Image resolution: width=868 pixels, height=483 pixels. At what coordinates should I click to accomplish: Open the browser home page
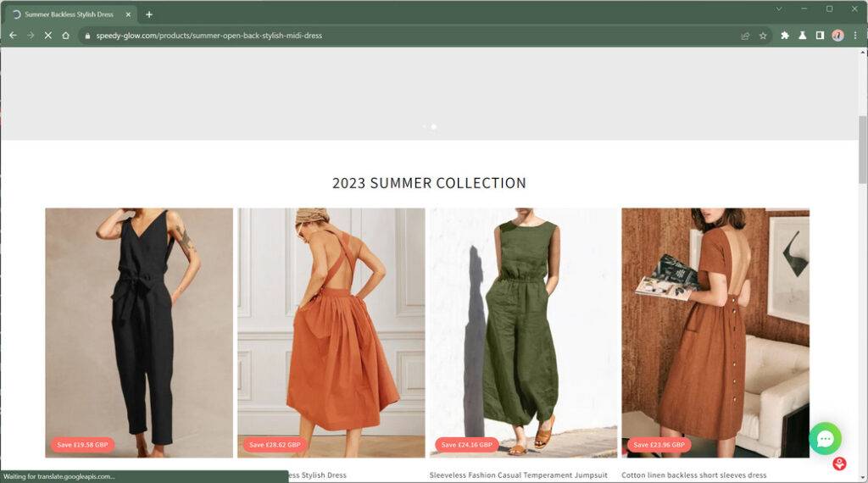65,36
